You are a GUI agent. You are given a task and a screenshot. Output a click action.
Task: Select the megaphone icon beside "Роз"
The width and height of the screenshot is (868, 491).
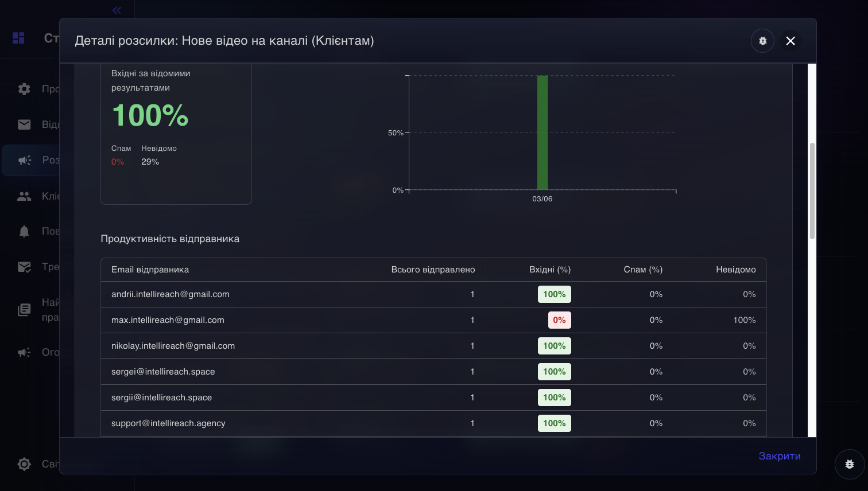[x=24, y=160]
